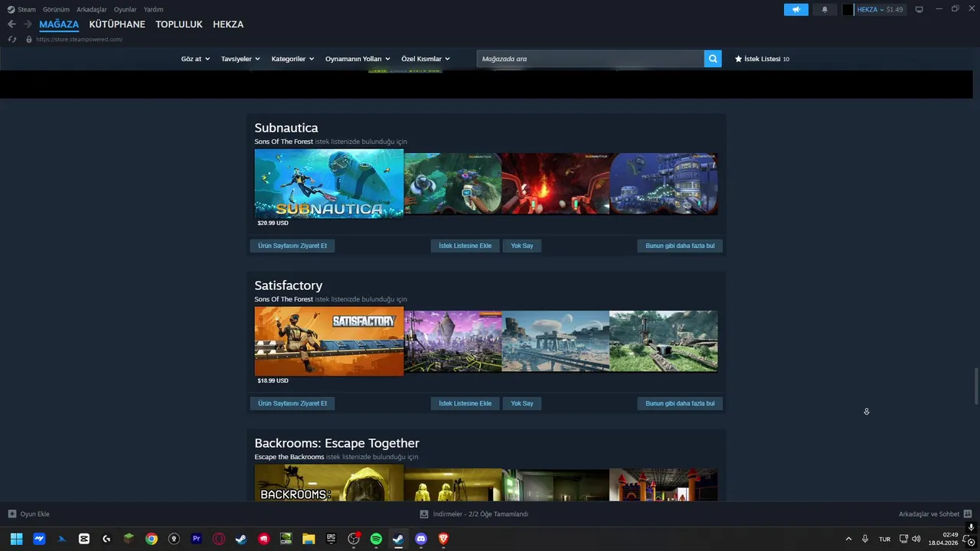
Task: Switch to the TOPLULUK tab
Action: [x=179, y=24]
